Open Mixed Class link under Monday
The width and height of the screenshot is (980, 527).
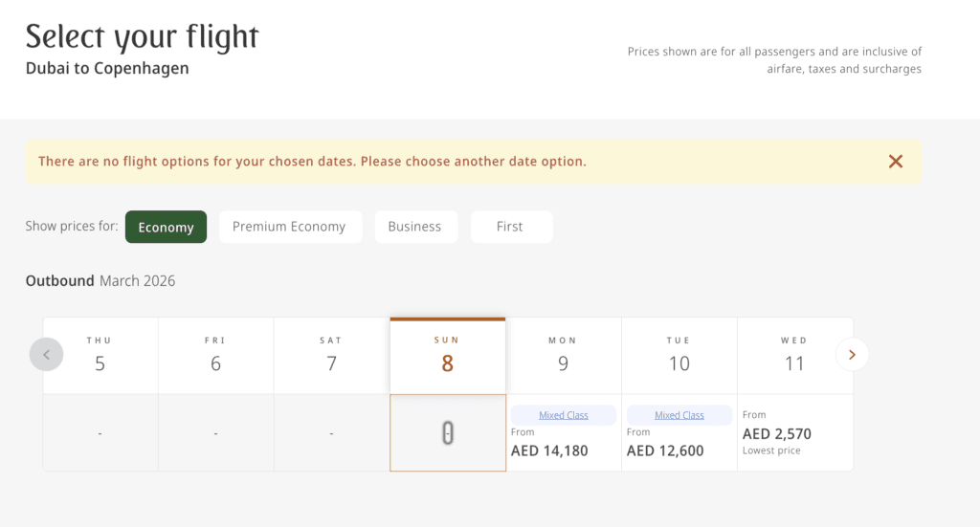pos(563,415)
